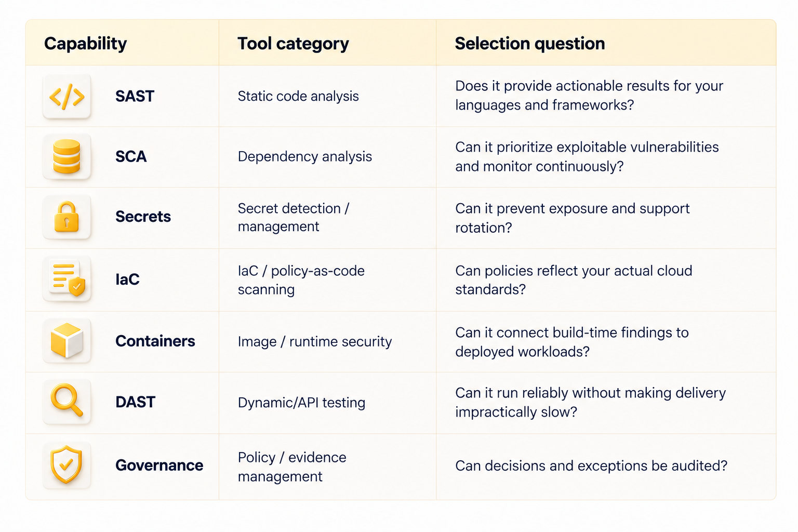
Task: Click the Image / runtime security cell
Action: point(315,341)
